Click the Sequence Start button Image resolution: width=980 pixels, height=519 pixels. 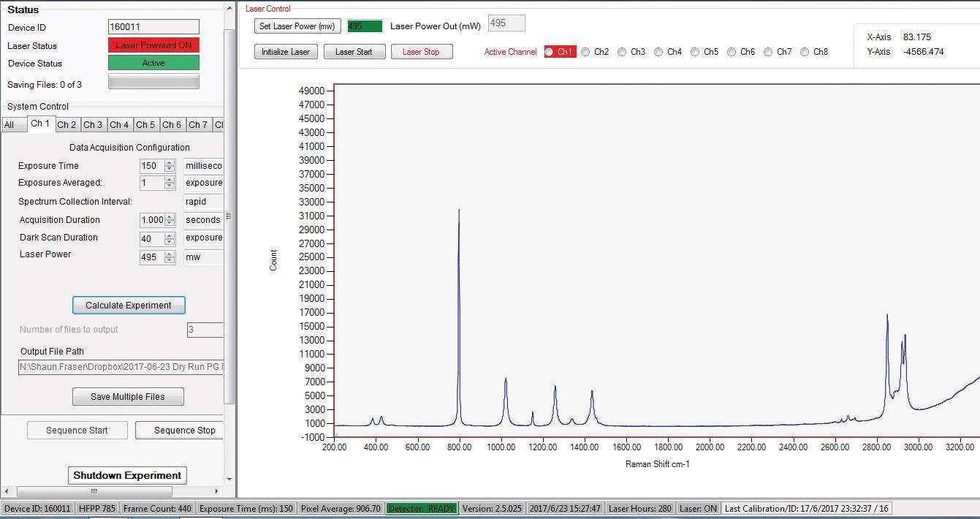(77, 431)
